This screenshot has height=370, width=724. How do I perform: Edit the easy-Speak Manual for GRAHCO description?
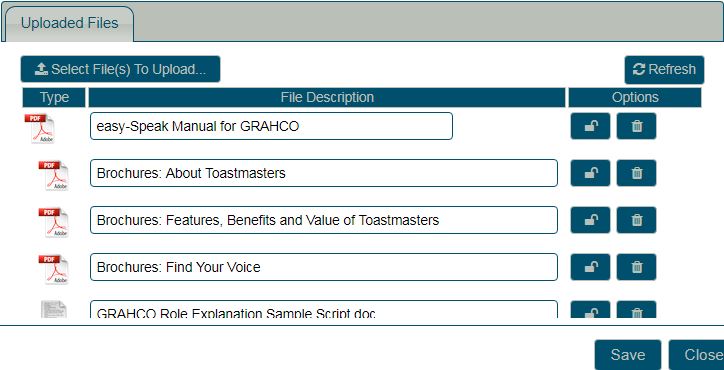tap(271, 126)
